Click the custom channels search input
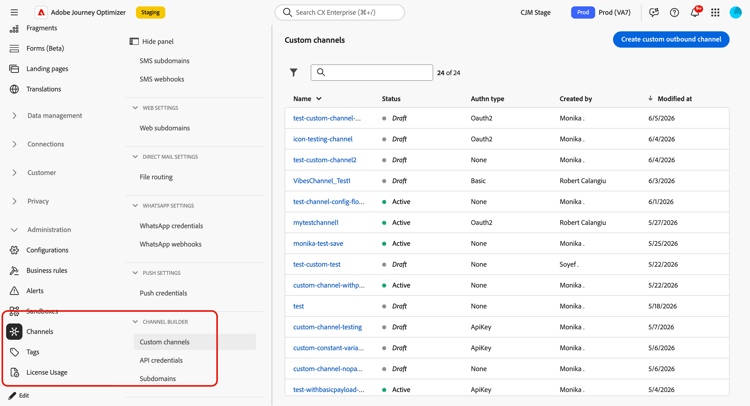Viewport: 750px width, 406px height. tap(372, 72)
